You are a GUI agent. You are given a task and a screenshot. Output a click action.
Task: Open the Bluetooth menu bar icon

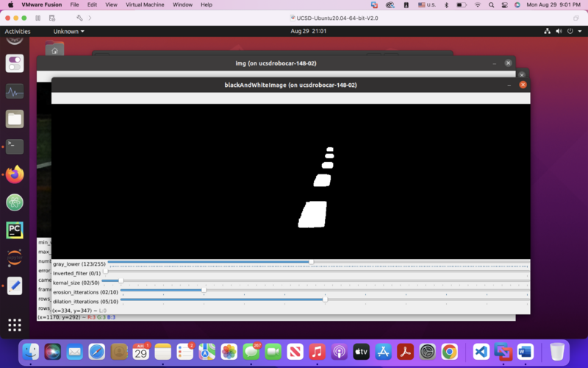click(446, 5)
